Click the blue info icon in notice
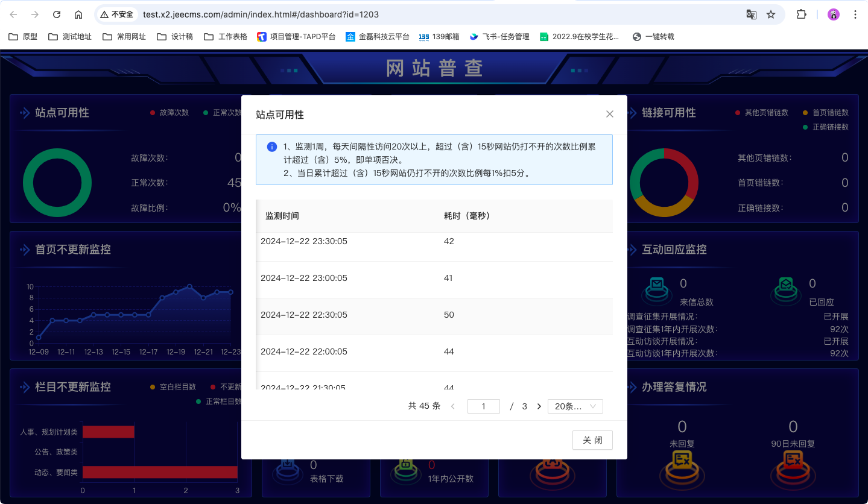 tap(272, 147)
